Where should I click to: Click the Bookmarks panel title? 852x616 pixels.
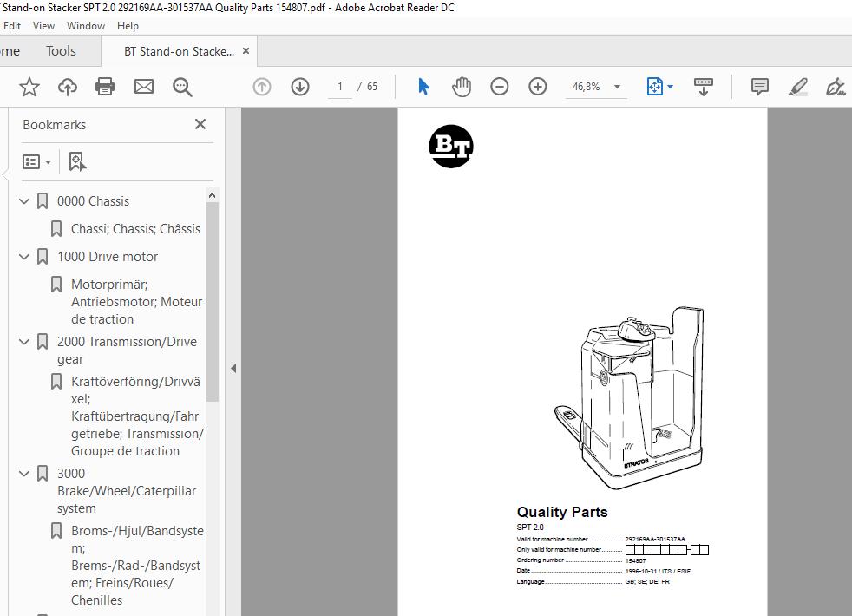tap(55, 124)
